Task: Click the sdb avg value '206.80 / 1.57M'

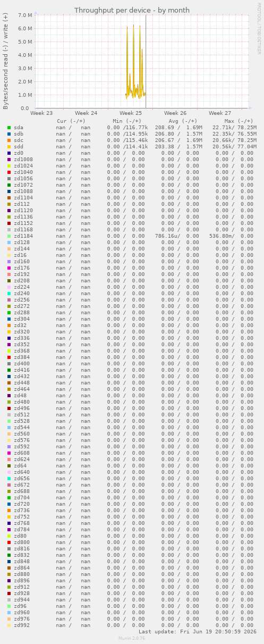Action: (x=178, y=134)
